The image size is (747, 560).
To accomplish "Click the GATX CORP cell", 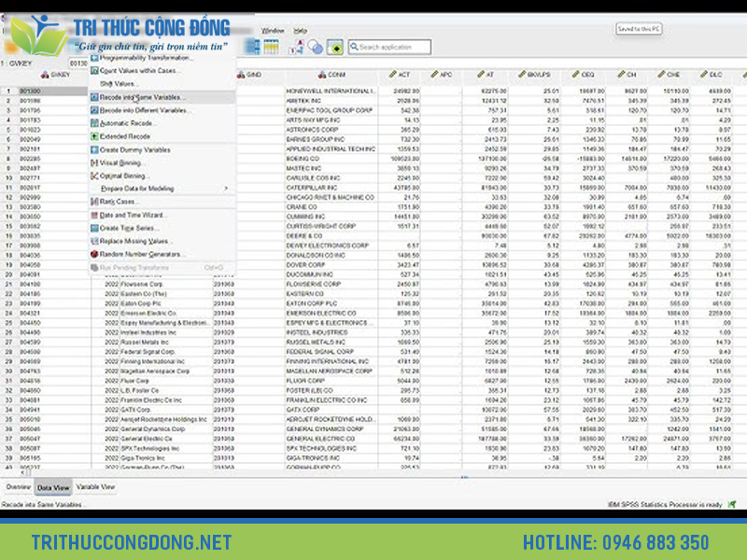I will (331, 410).
